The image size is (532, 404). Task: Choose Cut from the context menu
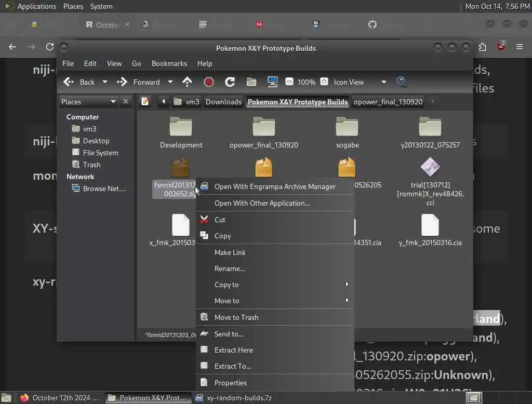pyautogui.click(x=275, y=220)
